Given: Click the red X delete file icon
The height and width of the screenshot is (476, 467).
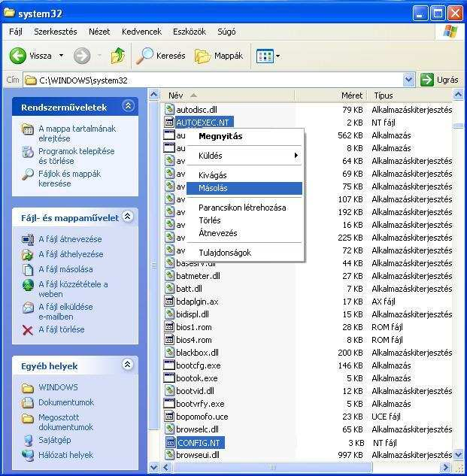Looking at the screenshot, I should point(28,330).
